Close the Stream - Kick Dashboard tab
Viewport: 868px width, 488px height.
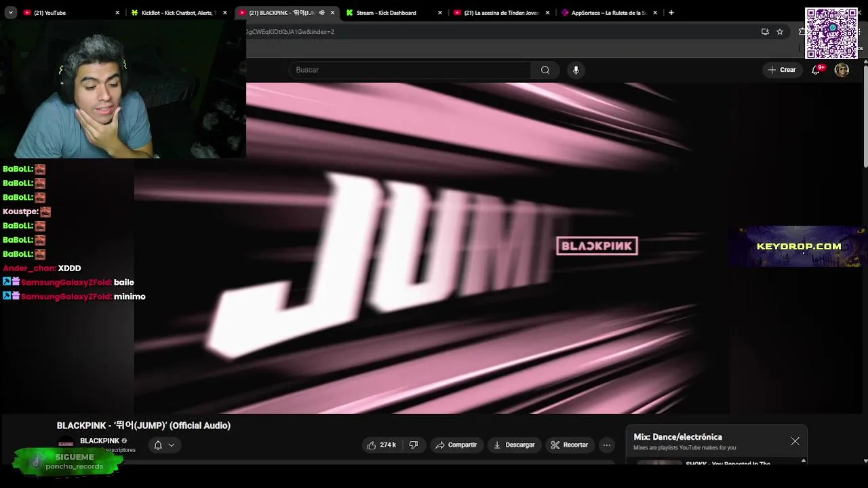(440, 13)
